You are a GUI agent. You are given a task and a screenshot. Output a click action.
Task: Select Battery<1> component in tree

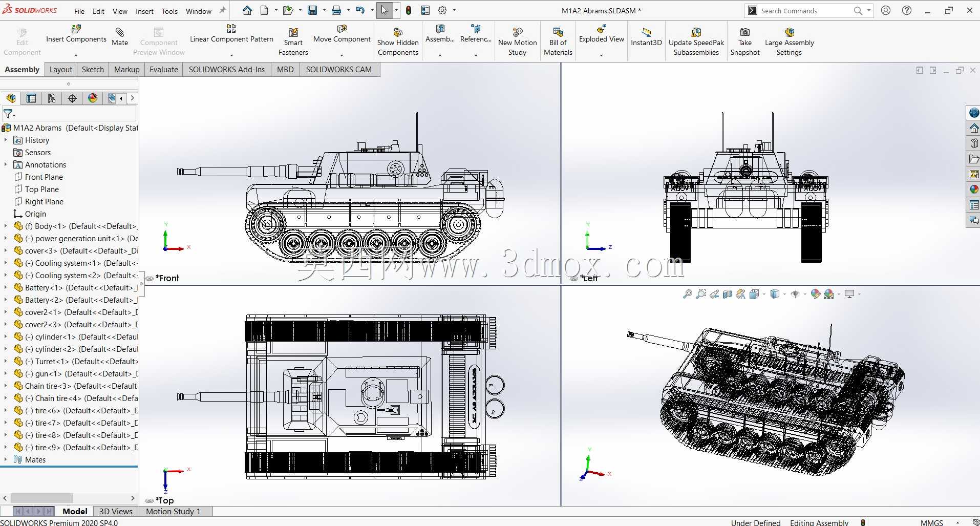pyautogui.click(x=75, y=288)
